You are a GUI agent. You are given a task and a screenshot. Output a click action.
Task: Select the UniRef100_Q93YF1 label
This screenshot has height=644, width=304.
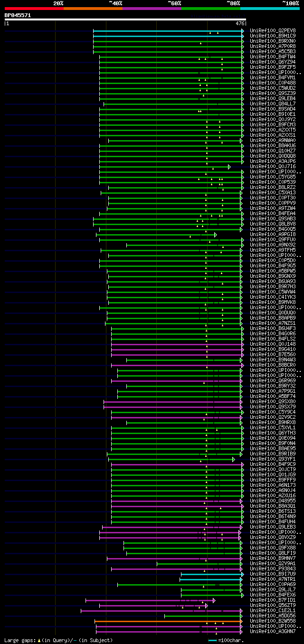pyautogui.click(x=273, y=459)
